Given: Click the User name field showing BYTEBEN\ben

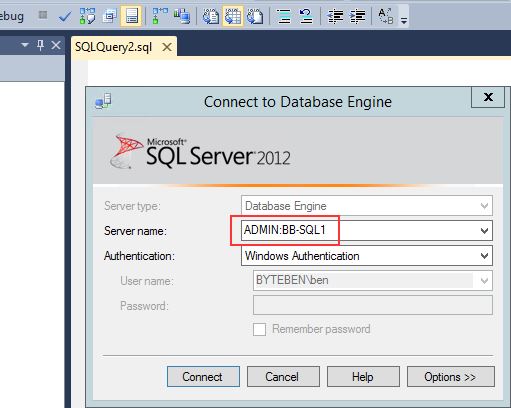Looking at the screenshot, I should 373,280.
